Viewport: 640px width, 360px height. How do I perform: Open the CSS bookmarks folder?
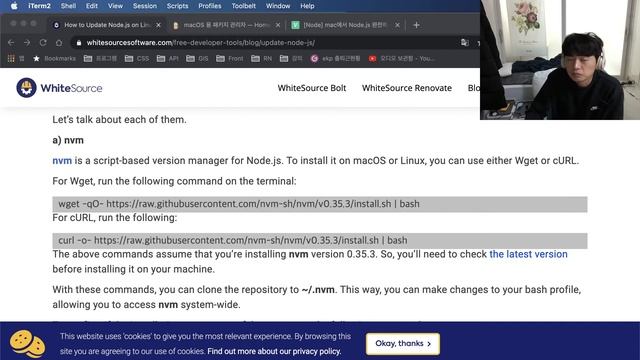coord(137,58)
